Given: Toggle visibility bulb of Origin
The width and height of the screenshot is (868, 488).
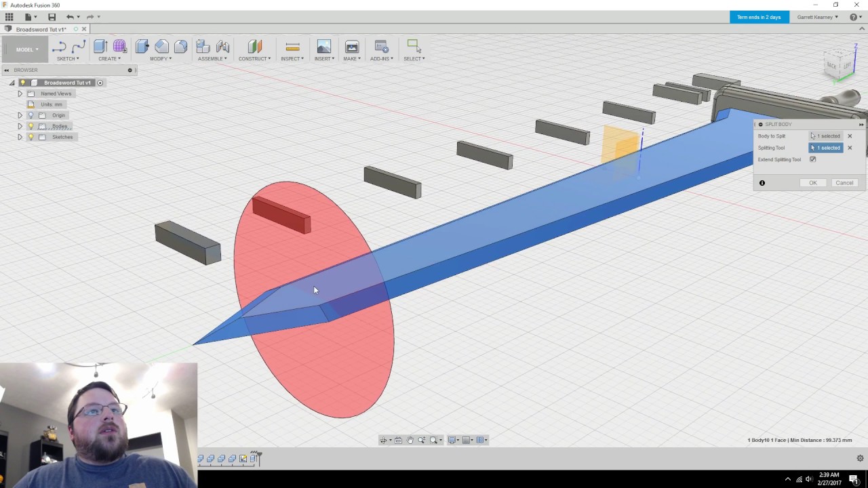Looking at the screenshot, I should pos(31,115).
